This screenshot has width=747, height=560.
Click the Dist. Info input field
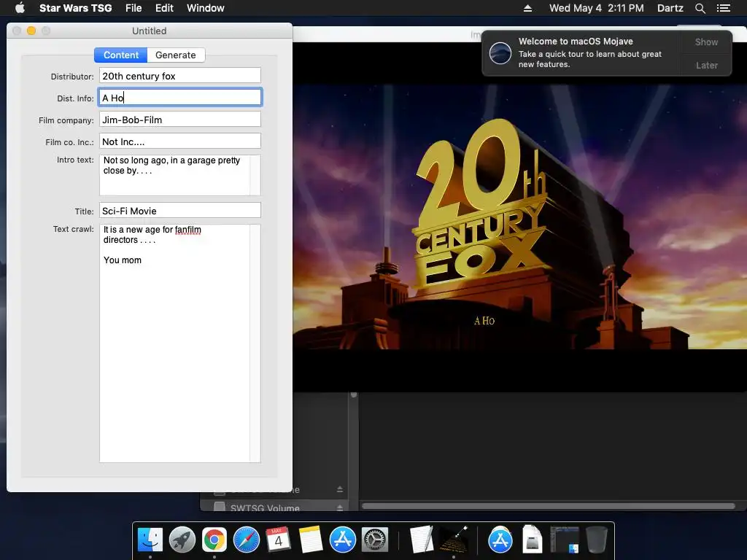180,98
